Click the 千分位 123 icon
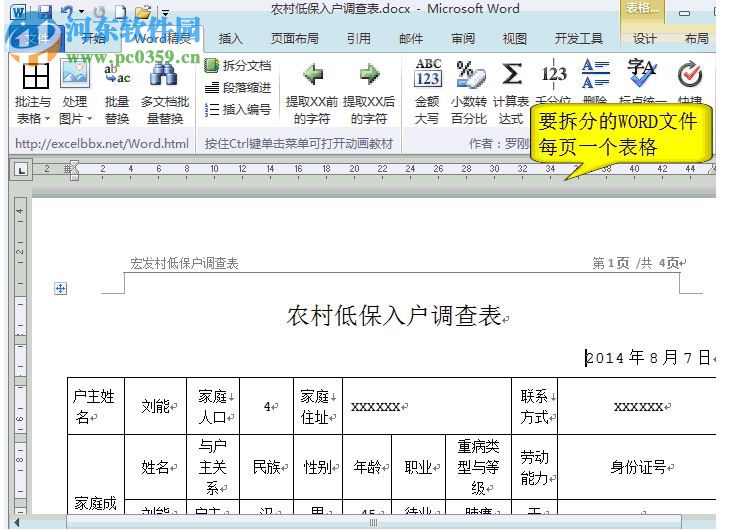 554,74
